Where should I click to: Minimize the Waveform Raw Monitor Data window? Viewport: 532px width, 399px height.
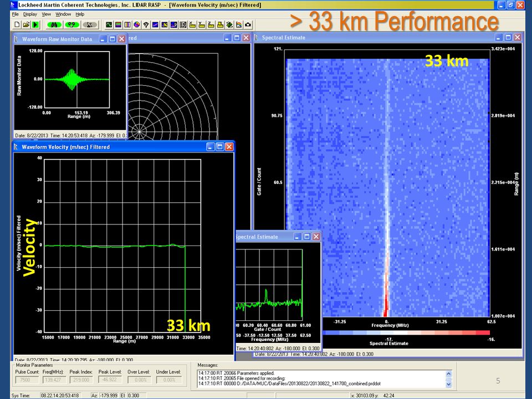pos(103,39)
